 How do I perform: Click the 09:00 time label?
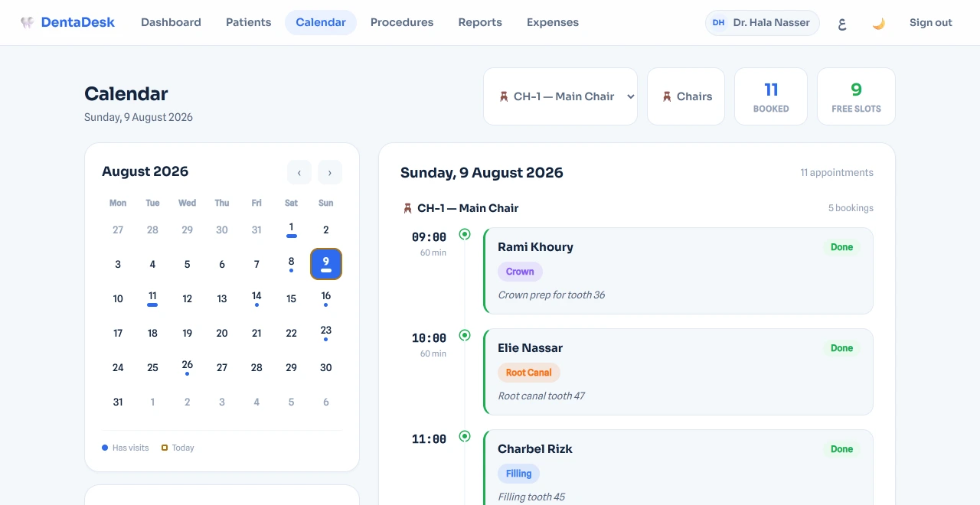tap(429, 237)
